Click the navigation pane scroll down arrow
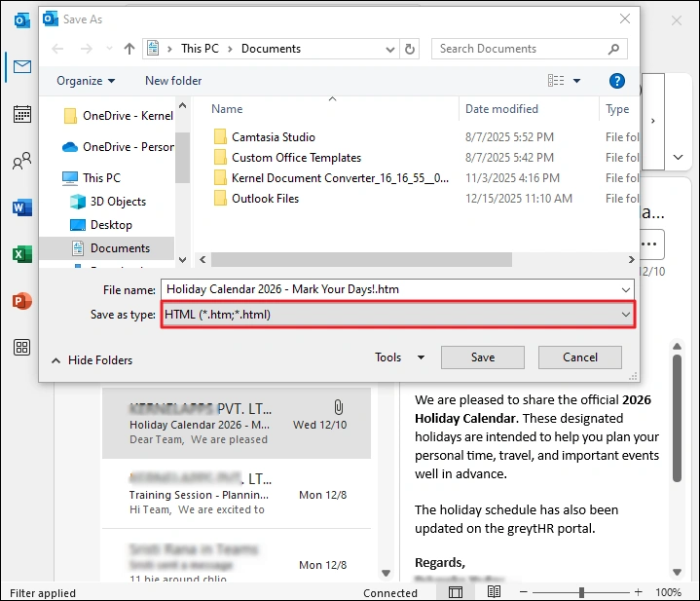 tap(182, 259)
